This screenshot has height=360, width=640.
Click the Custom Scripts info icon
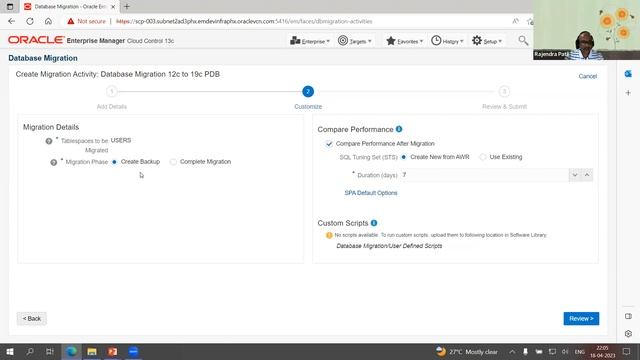374,223
